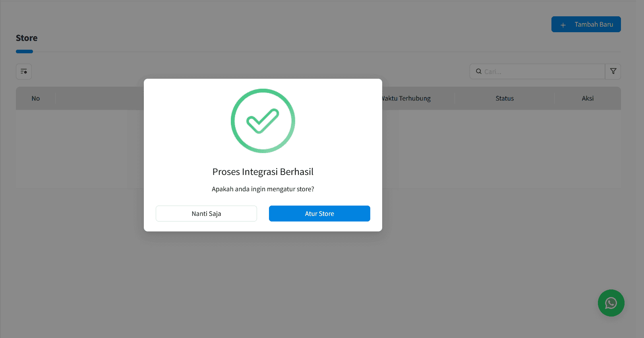Sort by the No column header
This screenshot has width=644, height=338.
[36, 98]
